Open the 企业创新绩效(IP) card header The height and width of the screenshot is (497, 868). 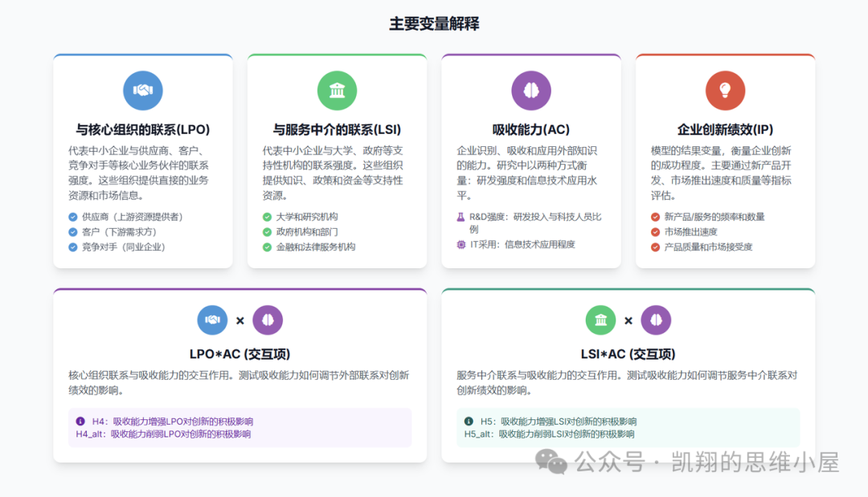pos(724,128)
